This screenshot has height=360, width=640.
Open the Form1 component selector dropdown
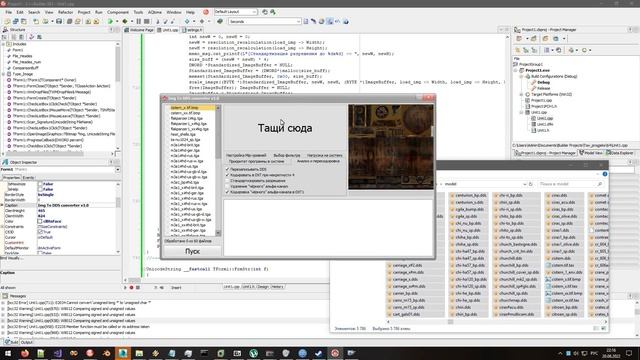pos(118,169)
